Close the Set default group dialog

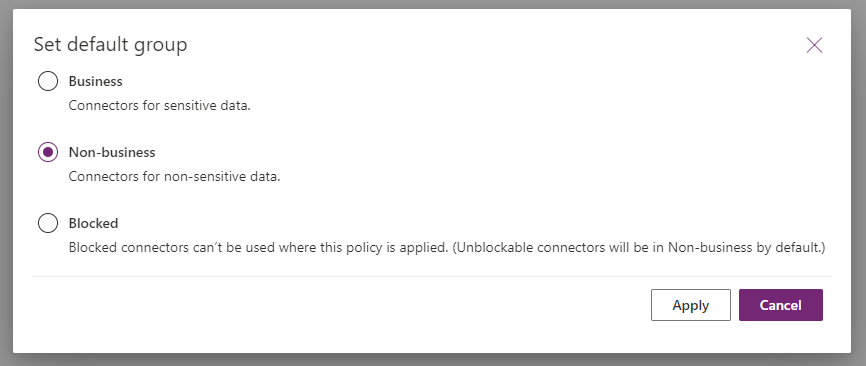point(814,45)
